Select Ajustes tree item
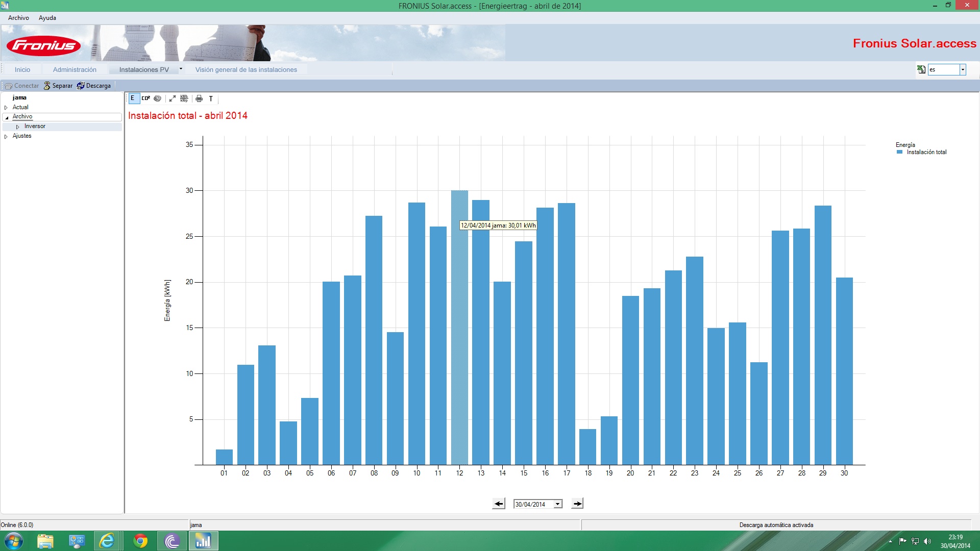The width and height of the screenshot is (980, 551). [x=22, y=136]
